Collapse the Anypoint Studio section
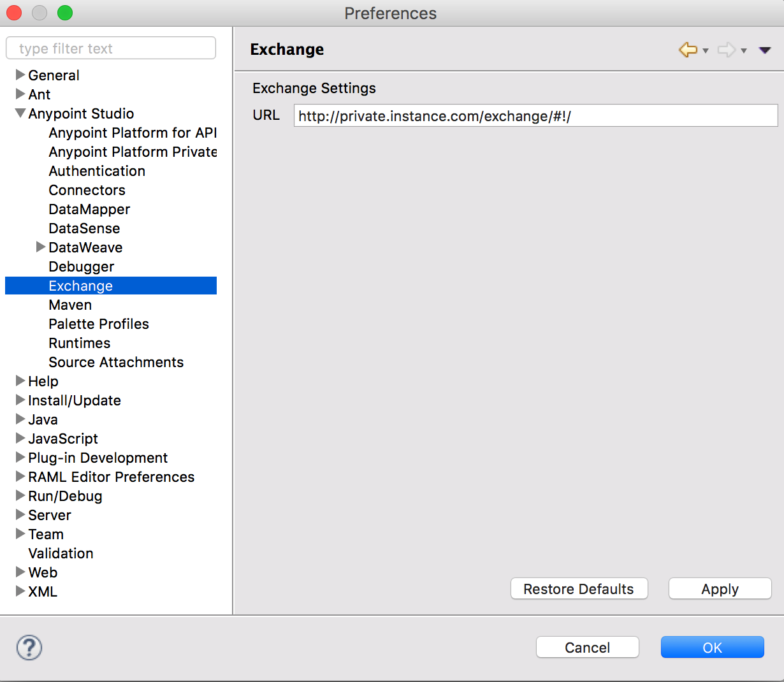The width and height of the screenshot is (784, 682). (x=19, y=113)
